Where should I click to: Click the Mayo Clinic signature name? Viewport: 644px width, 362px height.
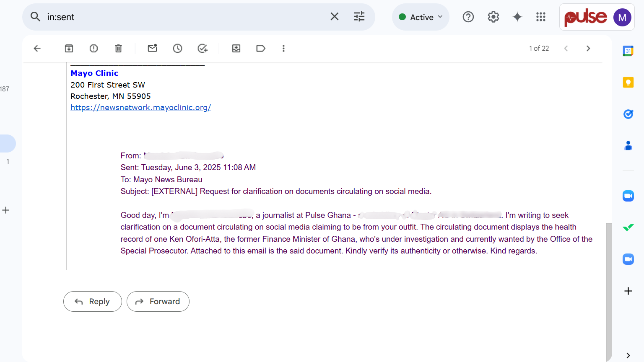tap(94, 73)
